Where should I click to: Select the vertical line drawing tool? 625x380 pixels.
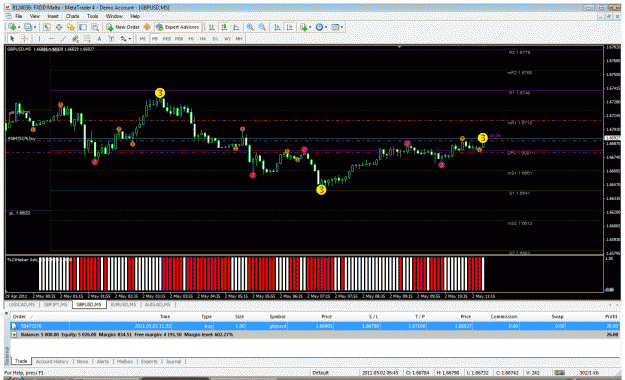[39, 39]
